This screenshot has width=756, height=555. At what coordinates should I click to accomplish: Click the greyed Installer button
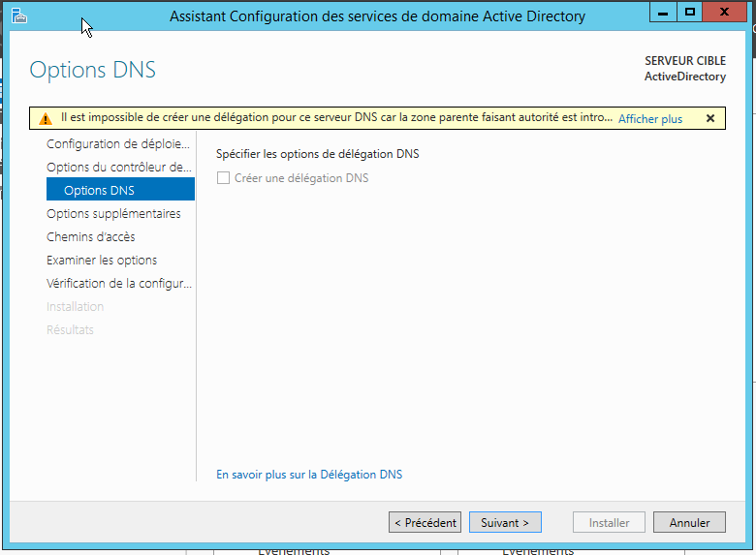(x=609, y=522)
